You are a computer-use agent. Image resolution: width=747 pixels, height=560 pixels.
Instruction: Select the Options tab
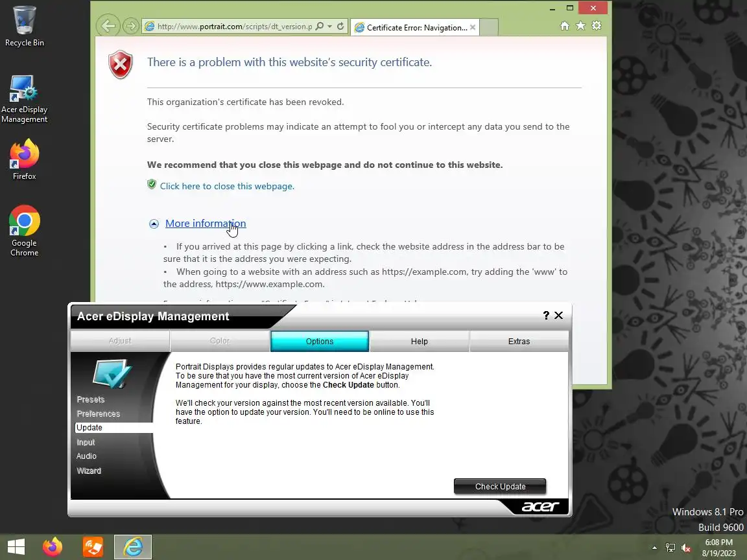coord(320,342)
